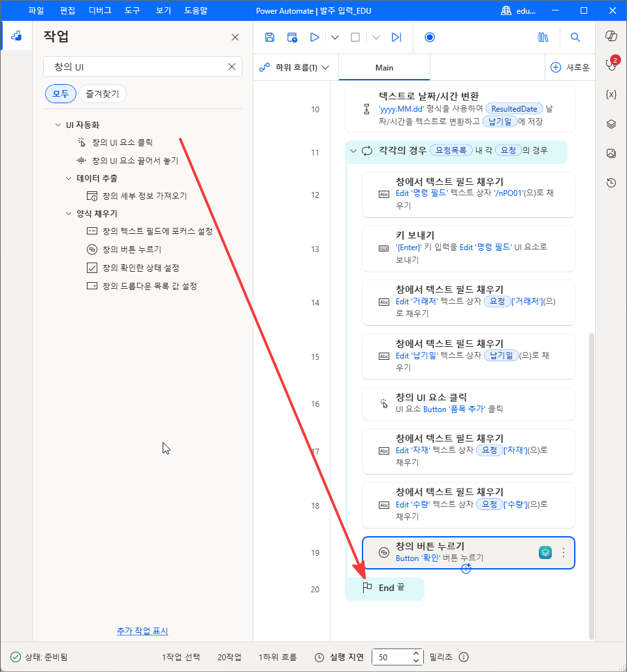This screenshot has height=672, width=627.
Task: Click the 새로운 add button
Action: point(570,67)
